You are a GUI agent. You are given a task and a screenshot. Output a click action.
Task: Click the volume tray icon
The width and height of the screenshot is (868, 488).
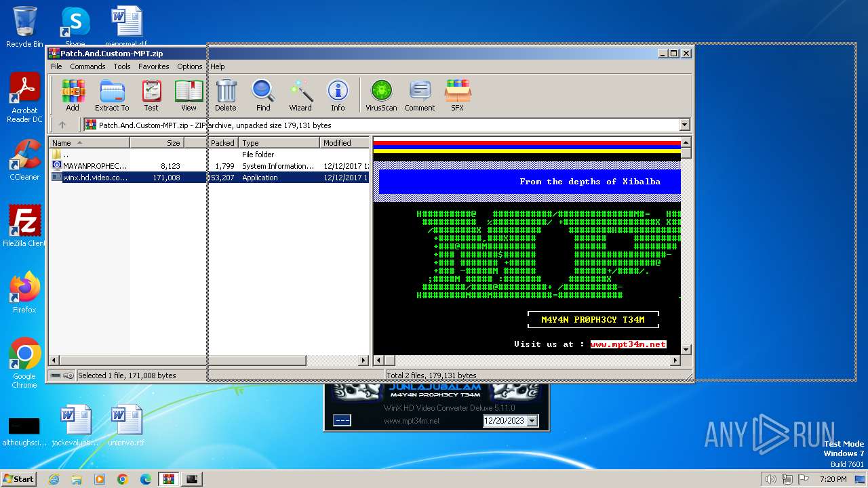pyautogui.click(x=770, y=479)
